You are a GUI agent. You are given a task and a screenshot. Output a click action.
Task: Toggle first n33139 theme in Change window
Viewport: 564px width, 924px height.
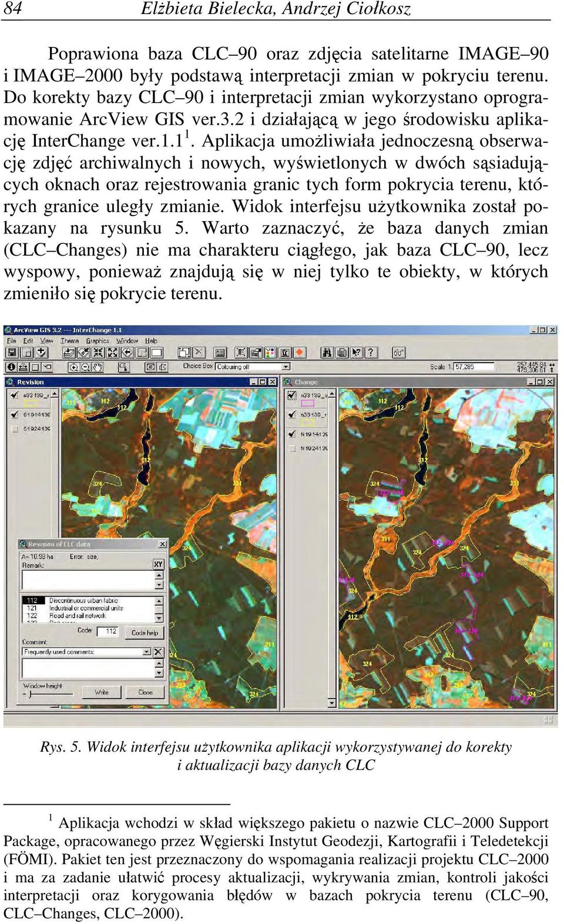pyautogui.click(x=292, y=395)
